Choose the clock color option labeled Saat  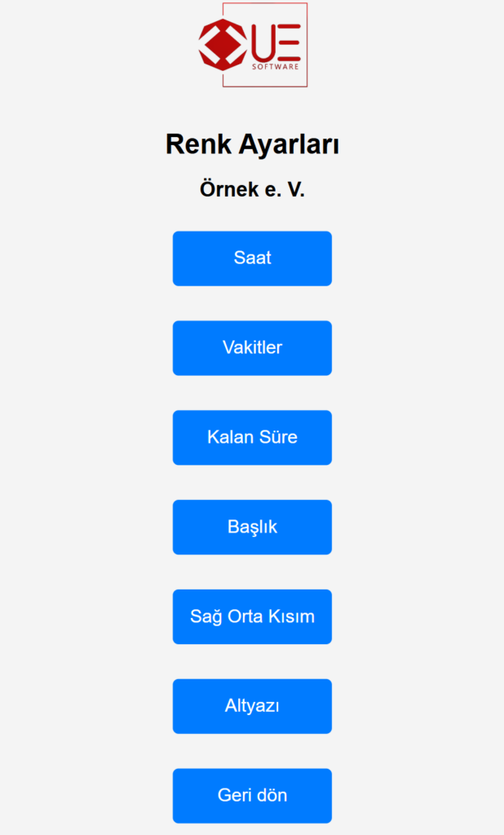tap(252, 258)
